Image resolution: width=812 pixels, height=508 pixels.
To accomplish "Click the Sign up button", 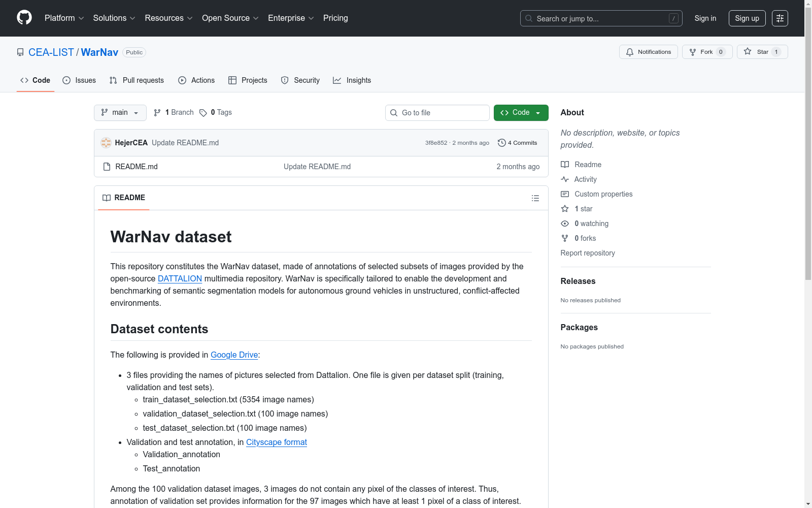I will coord(747,18).
